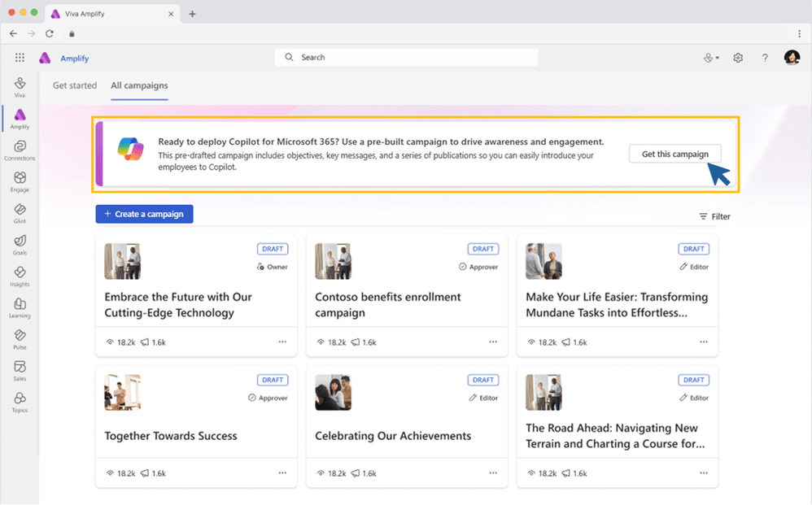Viewport: 812px width, 505px height.
Task: Open Viva Goals from the left rail
Action: tap(20, 242)
